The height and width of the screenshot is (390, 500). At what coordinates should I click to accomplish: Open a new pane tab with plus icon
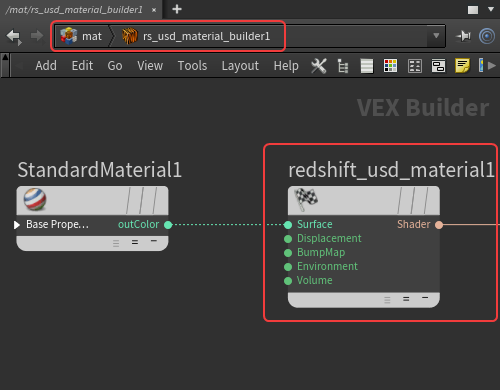click(177, 9)
